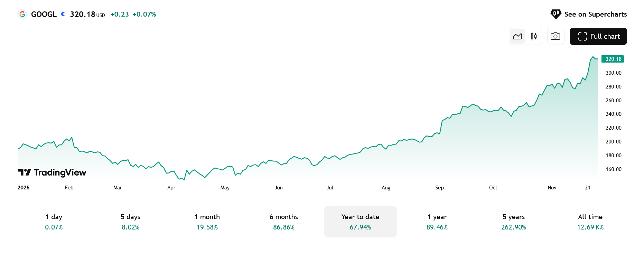Switch to area chart style
644x253 pixels.
tap(517, 36)
